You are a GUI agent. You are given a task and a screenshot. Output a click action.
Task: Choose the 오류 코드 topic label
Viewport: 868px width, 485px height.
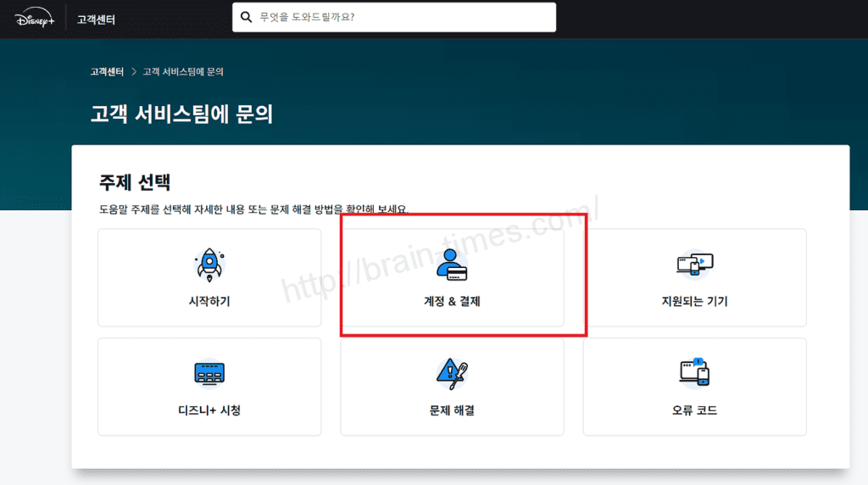(694, 410)
